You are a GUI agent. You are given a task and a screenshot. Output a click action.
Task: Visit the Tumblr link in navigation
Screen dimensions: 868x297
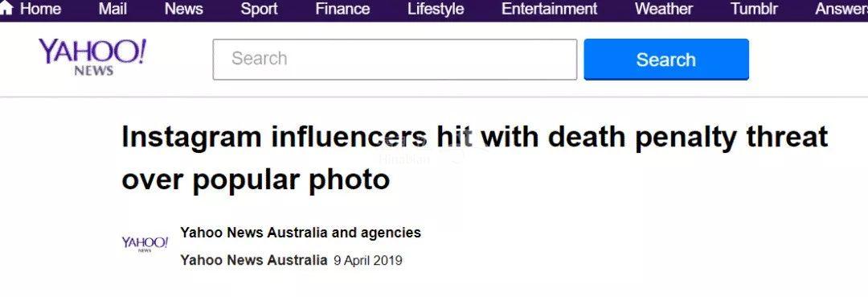754,9
